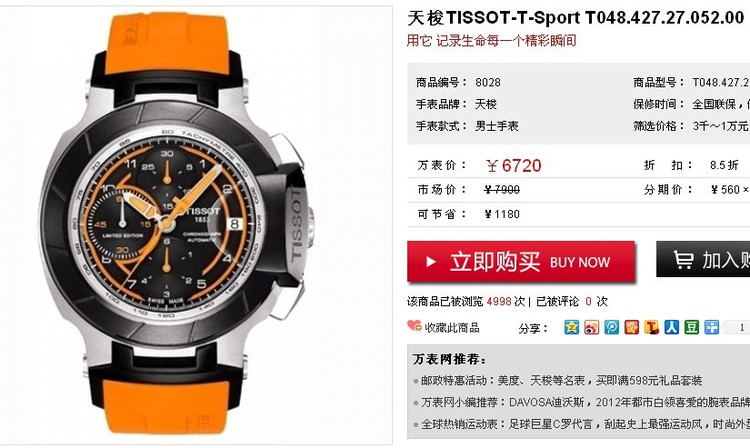Click the red 立即购买 BUY NOW button
Screen dimensions: 750x448
click(521, 262)
